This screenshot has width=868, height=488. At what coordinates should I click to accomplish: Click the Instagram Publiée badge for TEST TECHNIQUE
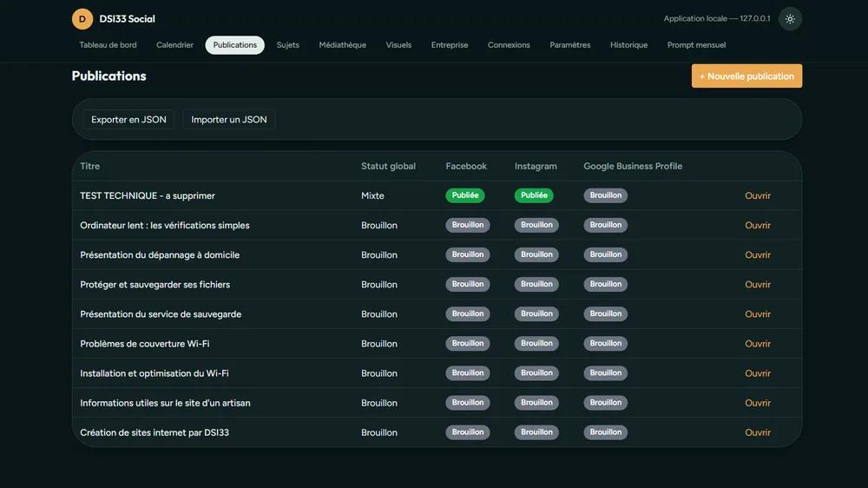click(534, 195)
